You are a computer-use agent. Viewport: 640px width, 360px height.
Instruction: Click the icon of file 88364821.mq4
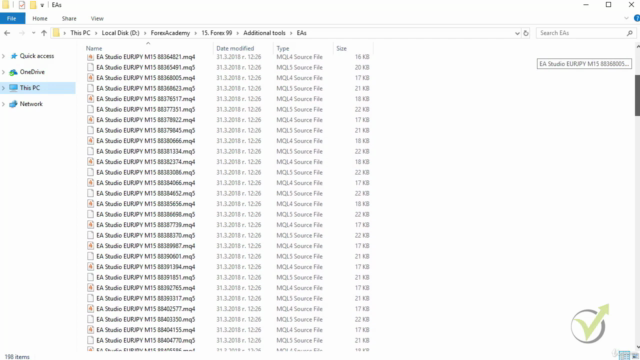click(90, 57)
